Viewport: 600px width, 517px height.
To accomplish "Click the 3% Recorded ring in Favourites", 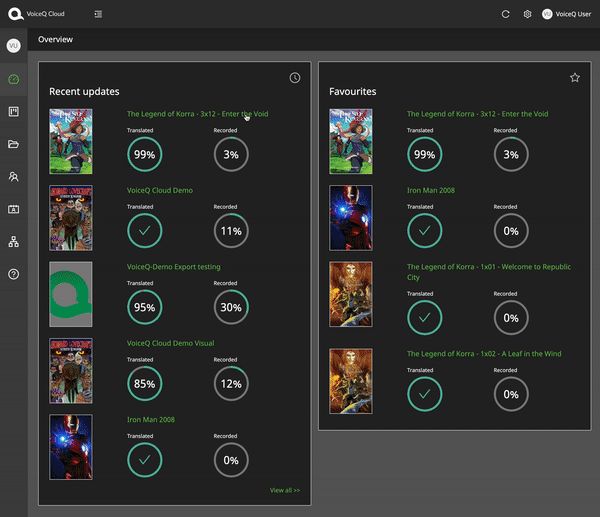I will tap(511, 155).
